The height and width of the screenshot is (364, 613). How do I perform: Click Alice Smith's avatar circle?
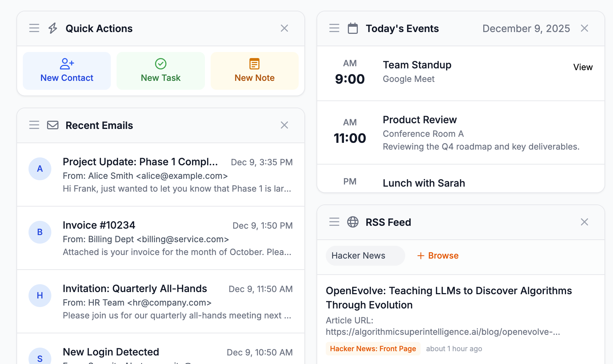(40, 169)
